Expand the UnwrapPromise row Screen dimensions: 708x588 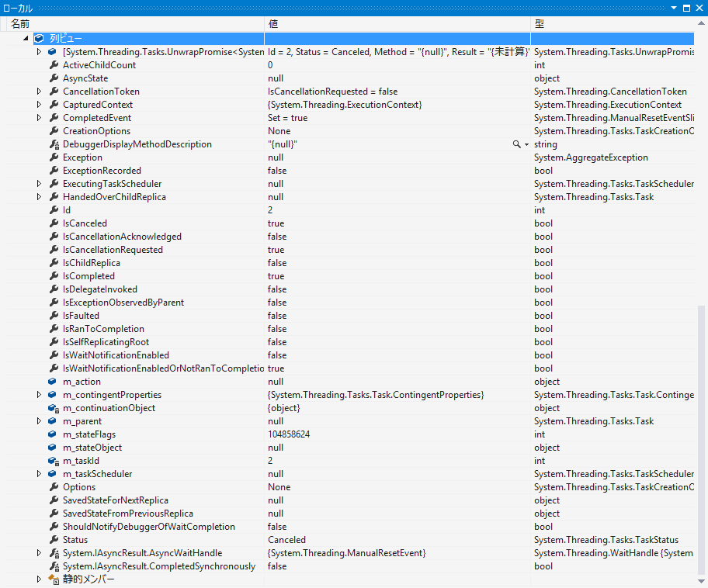point(40,52)
